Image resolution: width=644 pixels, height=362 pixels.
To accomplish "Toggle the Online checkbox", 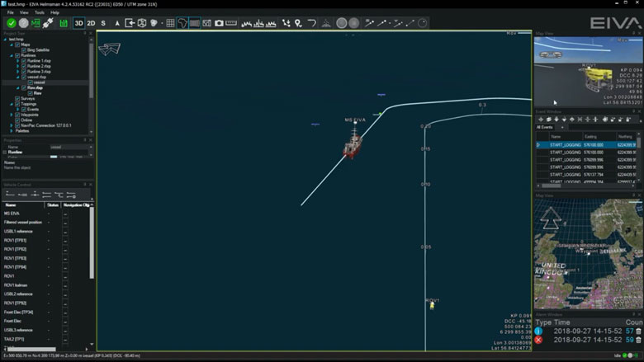I will (17, 120).
